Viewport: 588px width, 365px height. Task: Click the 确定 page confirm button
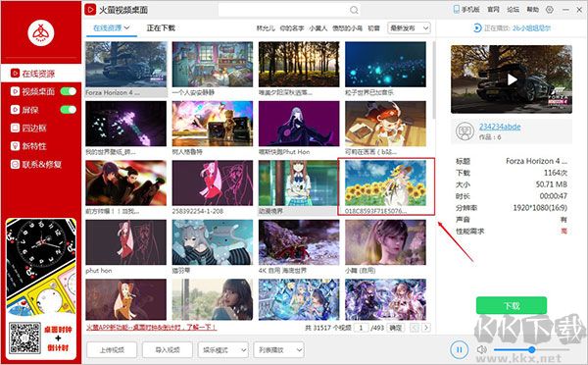click(395, 328)
